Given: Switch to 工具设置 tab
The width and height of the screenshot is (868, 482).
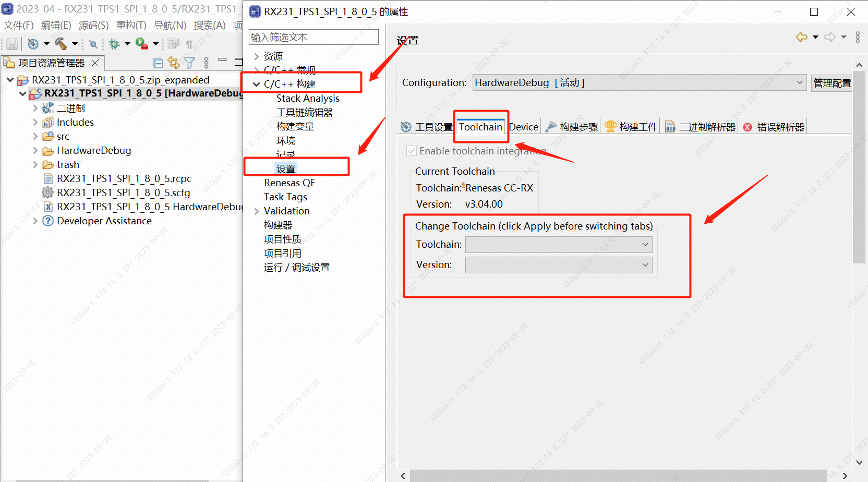Looking at the screenshot, I should 427,127.
